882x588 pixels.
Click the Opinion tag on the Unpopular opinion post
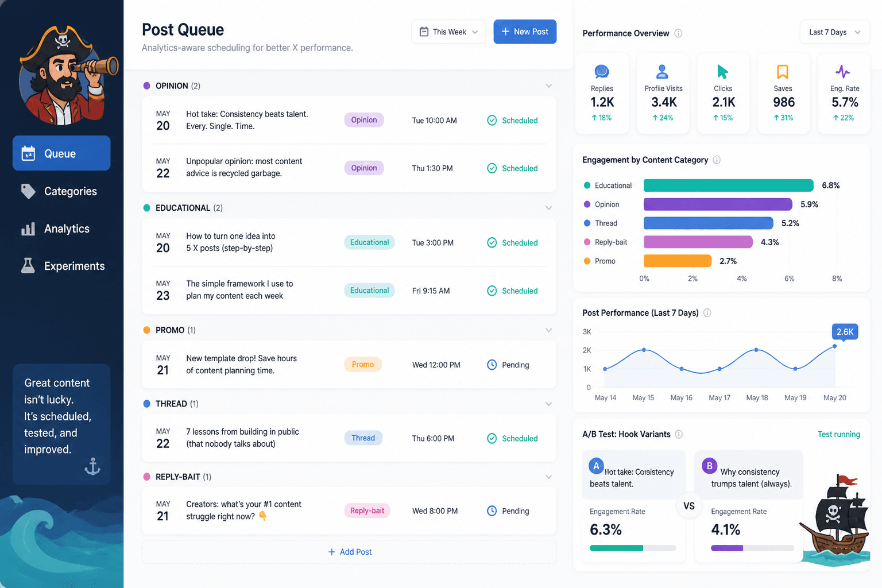click(364, 168)
